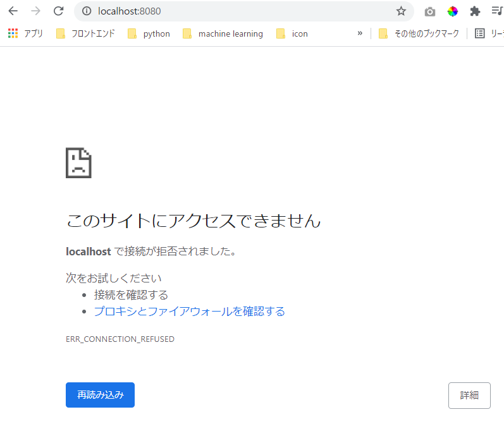Open media control playlist icon
The width and height of the screenshot is (504, 443).
pos(497,11)
